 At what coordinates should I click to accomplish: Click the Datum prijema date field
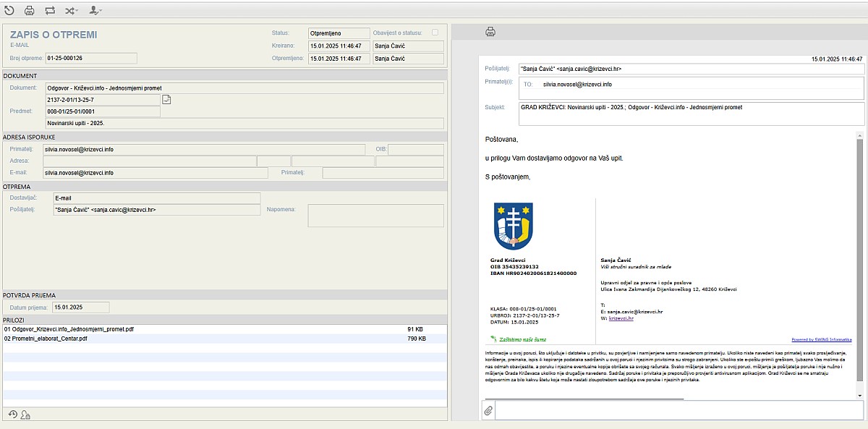pos(80,307)
